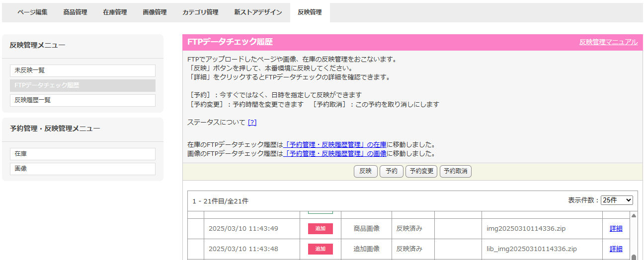This screenshot has width=644, height=260.
Task: Open 詳細 for lib_img20250310114336.zip
Action: [x=616, y=249]
